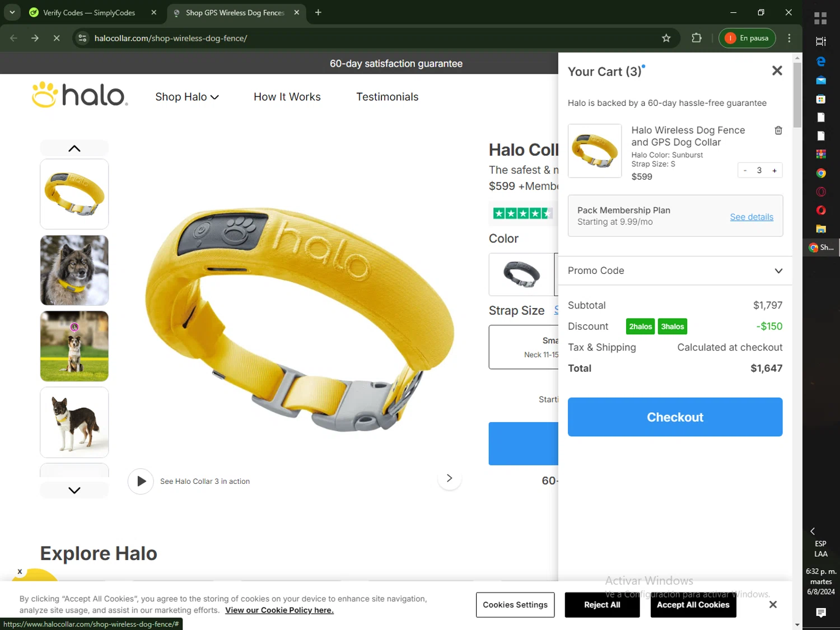Open Mail app from taskbar
The image size is (840, 630).
coord(820,81)
